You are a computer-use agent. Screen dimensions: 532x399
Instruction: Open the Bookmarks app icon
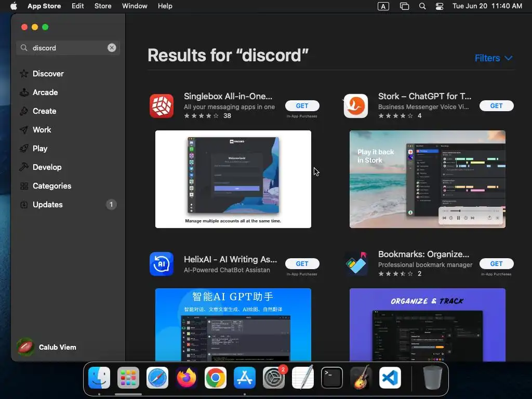[x=355, y=264]
